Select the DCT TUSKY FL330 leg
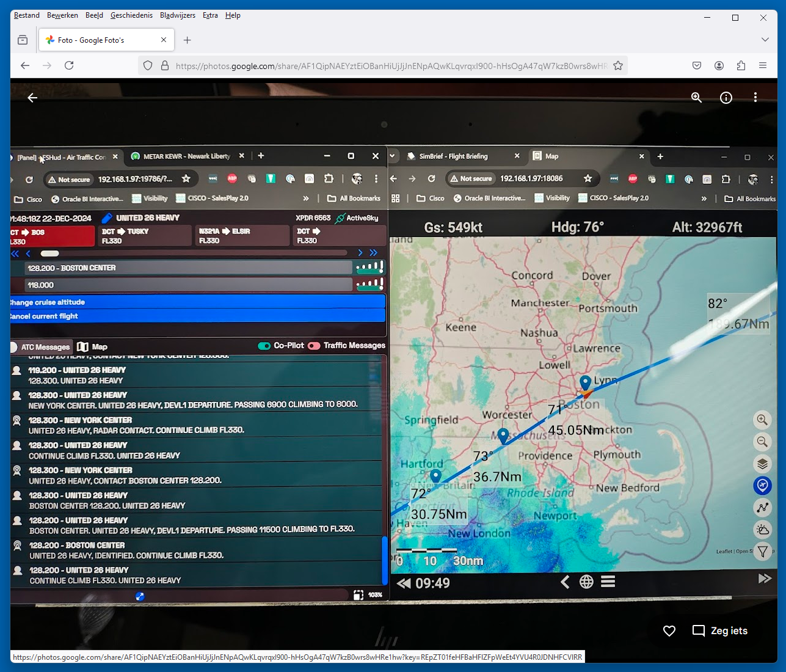Viewport: 786px width, 672px height. click(145, 236)
